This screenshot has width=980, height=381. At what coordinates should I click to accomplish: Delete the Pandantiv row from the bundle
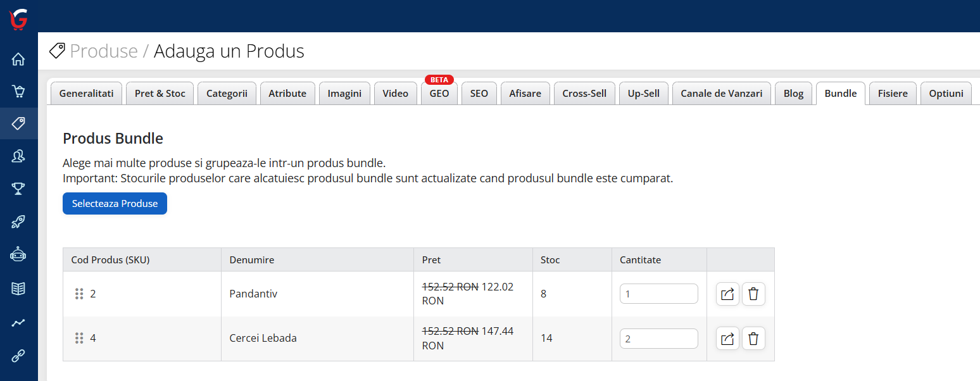click(753, 294)
